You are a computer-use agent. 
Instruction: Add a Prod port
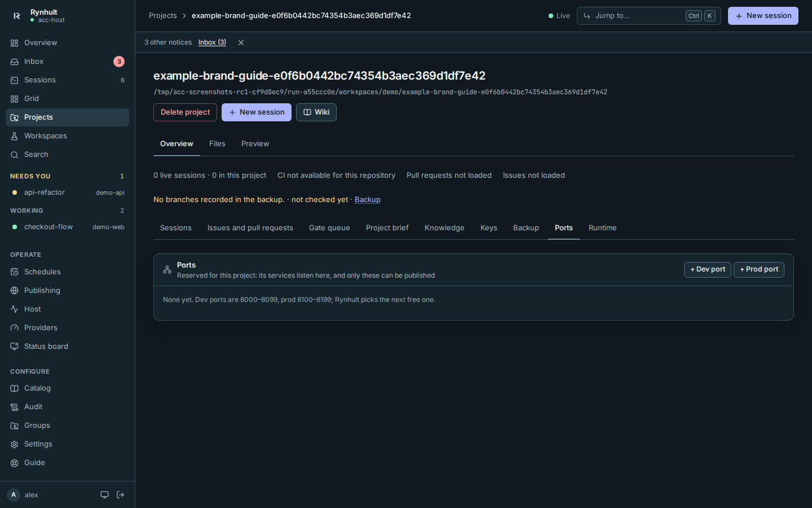pos(759,270)
